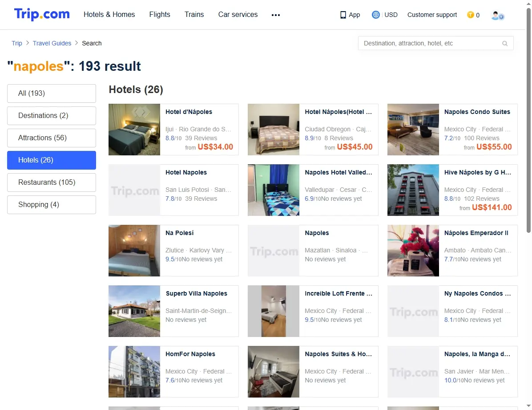Viewport: 532px width, 410px height.
Task: Open the Car services menu item
Action: click(238, 14)
